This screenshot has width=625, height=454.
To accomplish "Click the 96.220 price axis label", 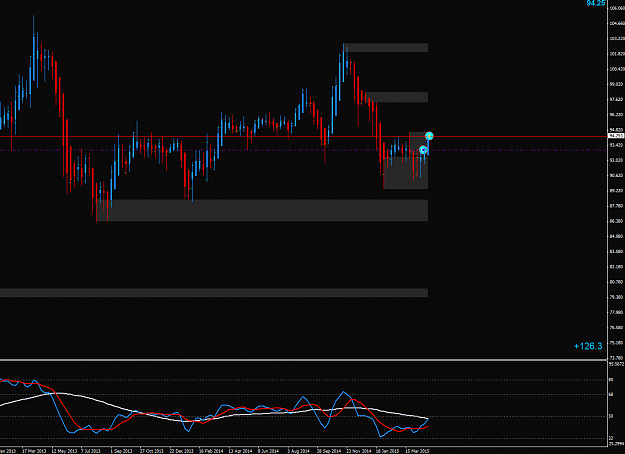I will click(616, 115).
